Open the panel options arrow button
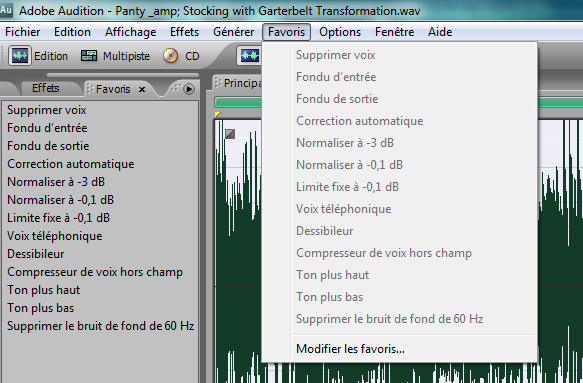Viewport: 583px width, 383px height. [189, 89]
